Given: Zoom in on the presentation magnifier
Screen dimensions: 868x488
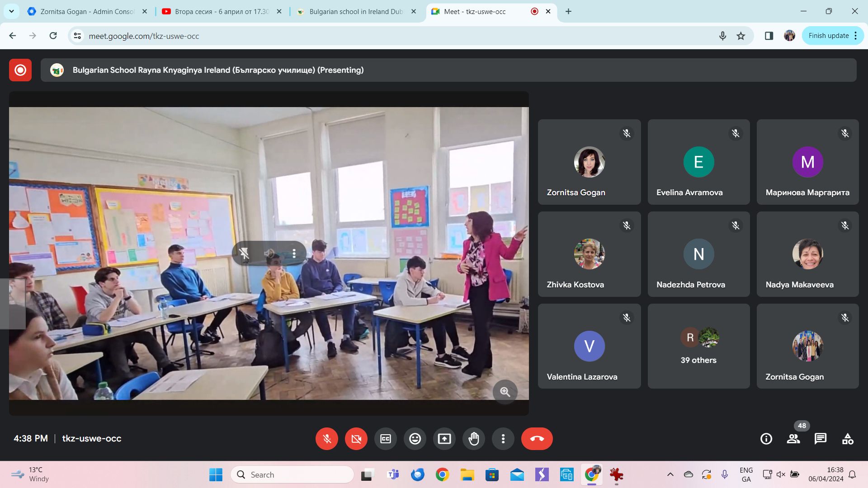Looking at the screenshot, I should tap(505, 392).
